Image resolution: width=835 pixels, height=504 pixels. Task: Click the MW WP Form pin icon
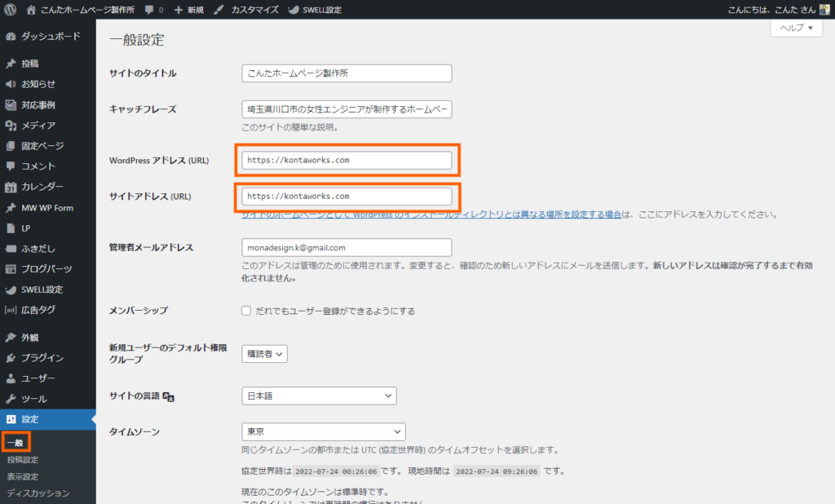click(x=11, y=208)
